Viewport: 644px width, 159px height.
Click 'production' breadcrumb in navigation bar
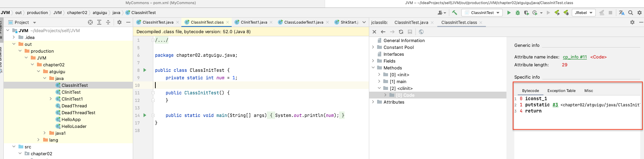(37, 13)
